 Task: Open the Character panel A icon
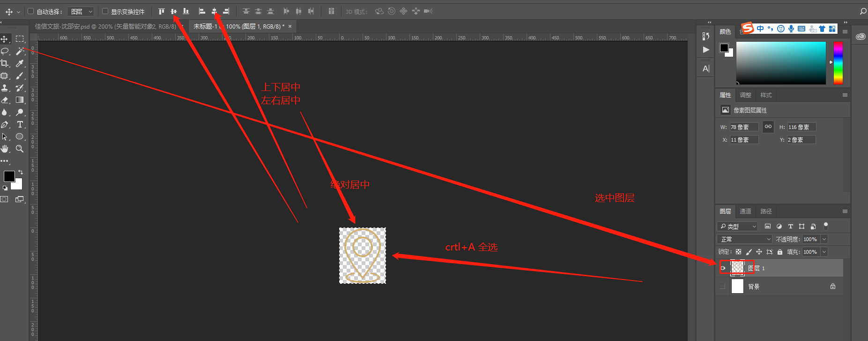706,68
